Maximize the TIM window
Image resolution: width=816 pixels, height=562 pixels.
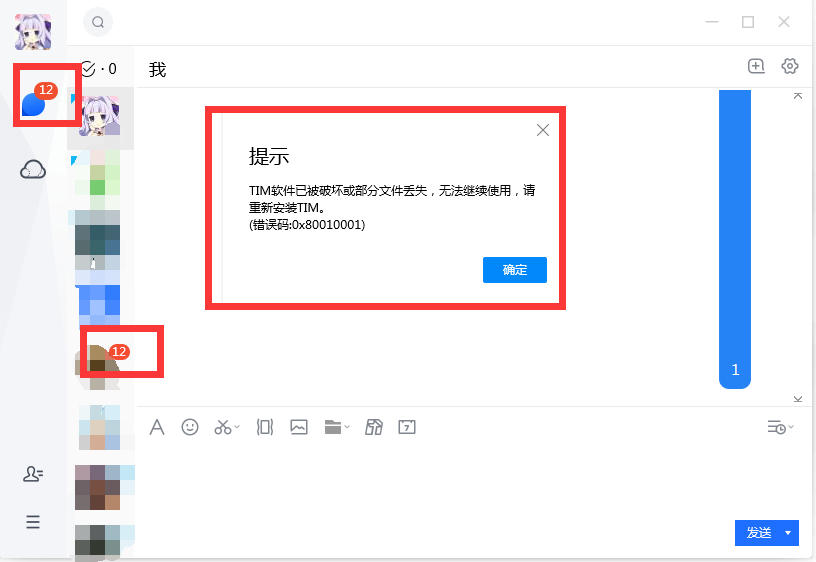(748, 22)
